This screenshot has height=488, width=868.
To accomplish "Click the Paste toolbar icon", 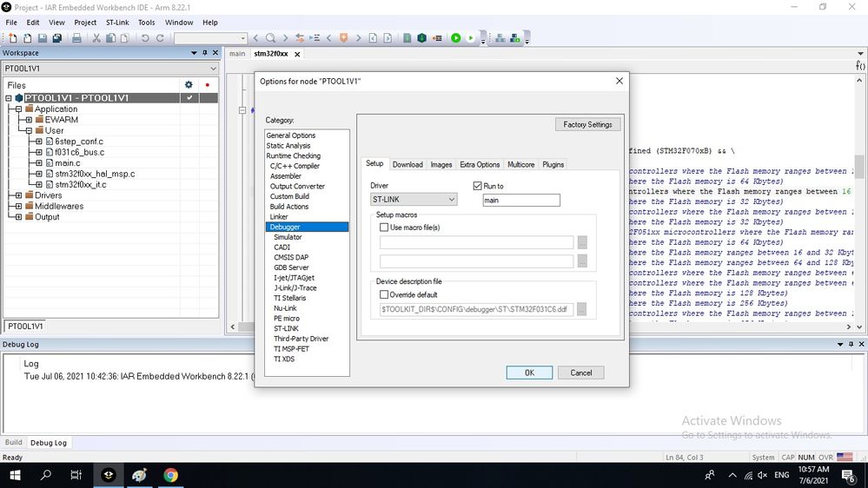I will 124,38.
